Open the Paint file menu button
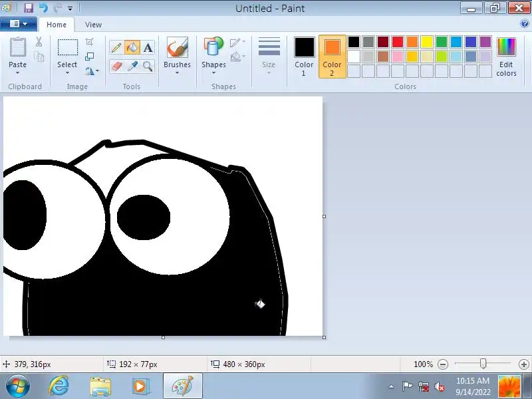The width and height of the screenshot is (532, 399). tap(19, 24)
